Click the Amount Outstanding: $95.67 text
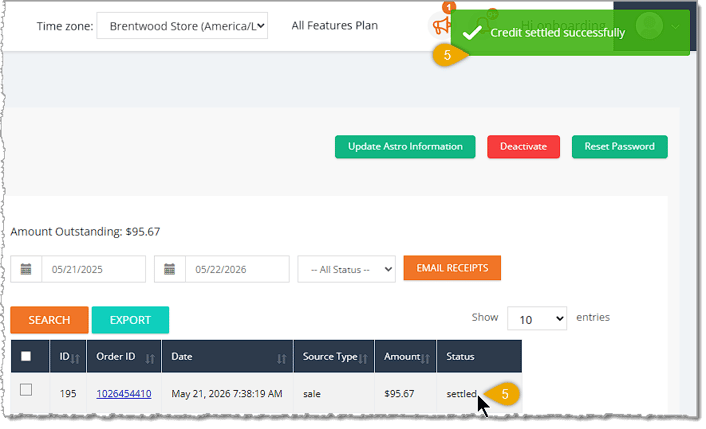This screenshot has width=706, height=429. coord(85,232)
